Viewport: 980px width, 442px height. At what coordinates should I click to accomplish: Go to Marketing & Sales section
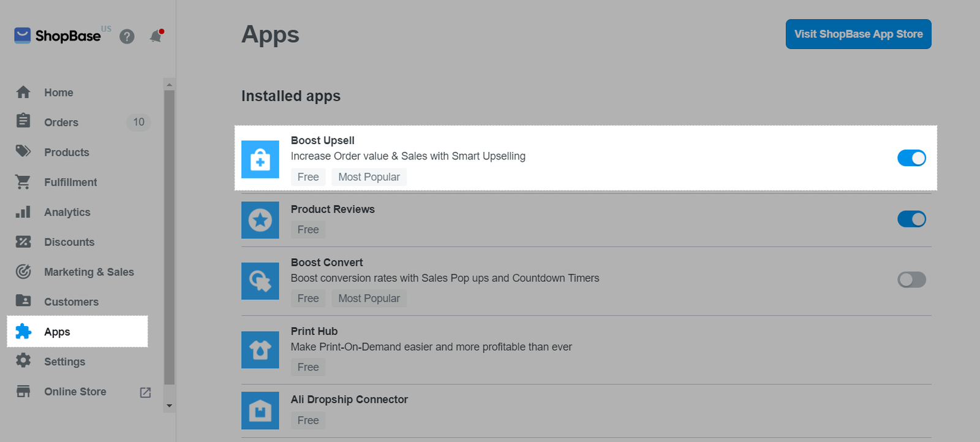click(89, 272)
